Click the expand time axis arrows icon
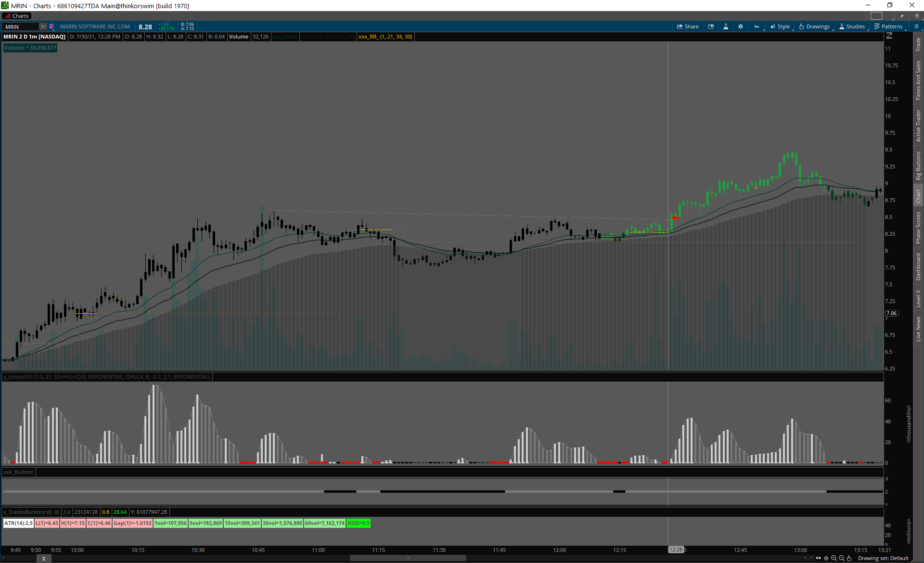 click(818, 558)
